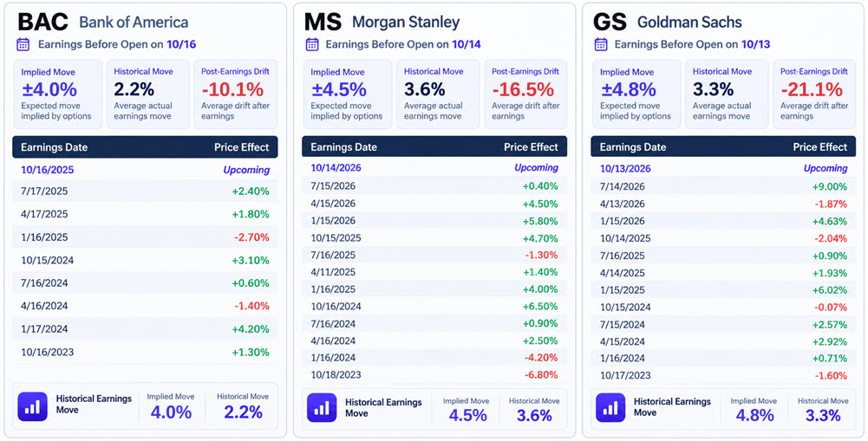
Task: Select the GS Historical Move 3.3% tile
Action: 727,94
